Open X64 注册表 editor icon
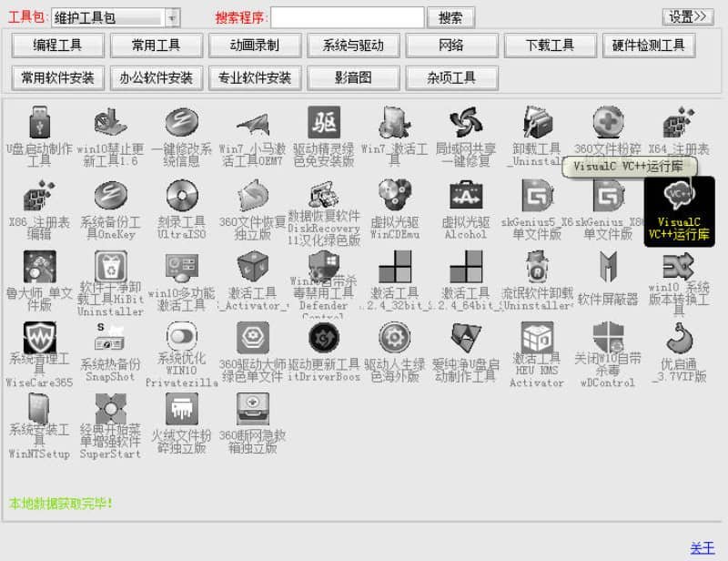 point(679,130)
